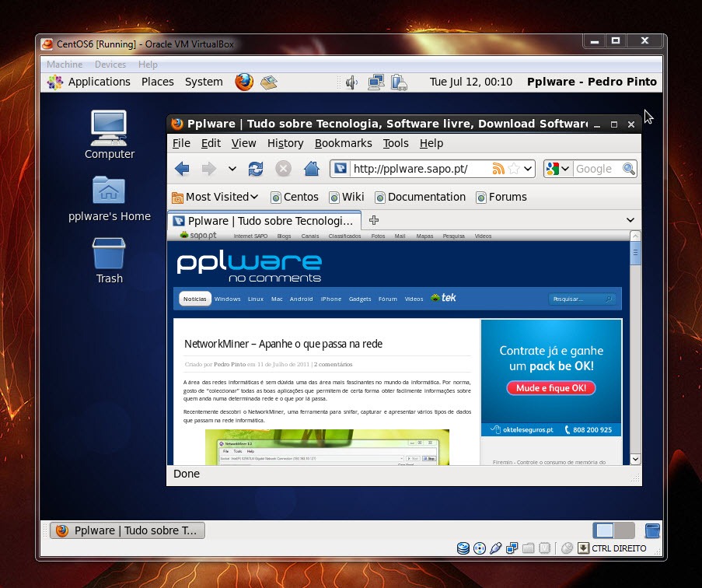Select the Pplware browser tab

(264, 221)
